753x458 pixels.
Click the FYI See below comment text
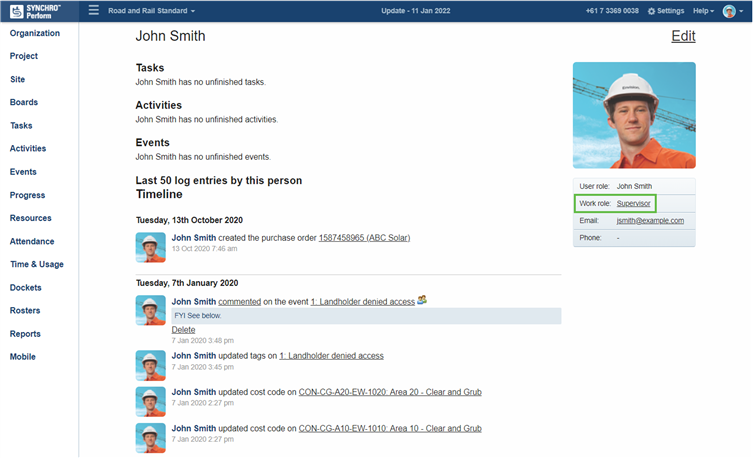(x=197, y=315)
